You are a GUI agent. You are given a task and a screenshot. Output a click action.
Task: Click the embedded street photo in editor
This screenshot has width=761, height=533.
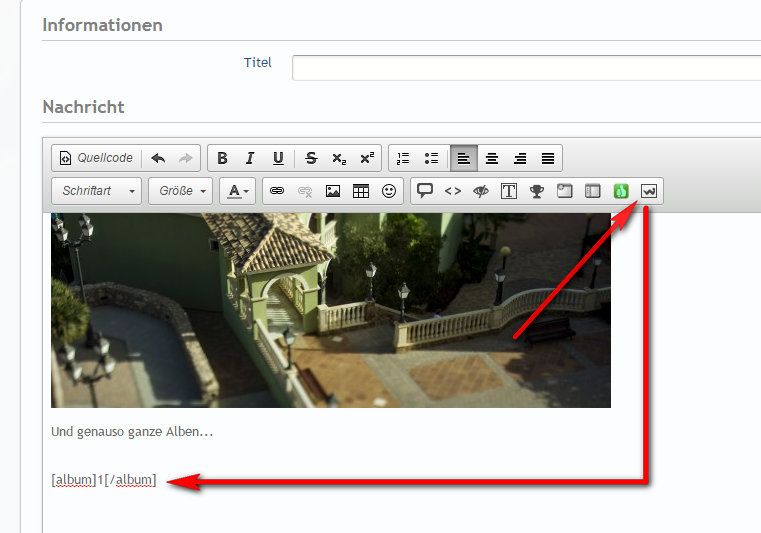(331, 310)
